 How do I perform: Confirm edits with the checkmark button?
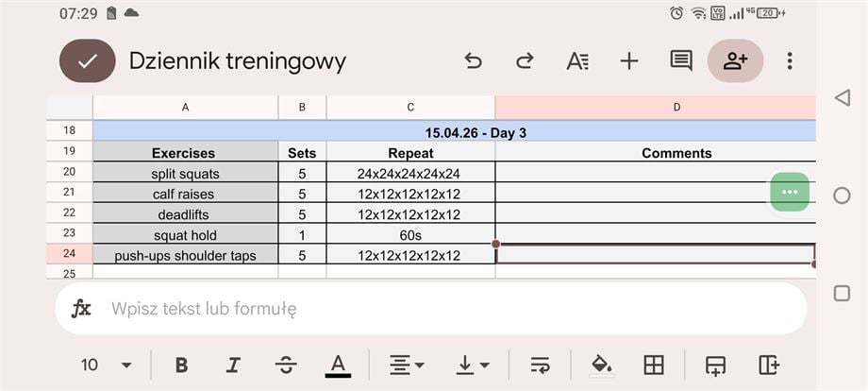(88, 61)
